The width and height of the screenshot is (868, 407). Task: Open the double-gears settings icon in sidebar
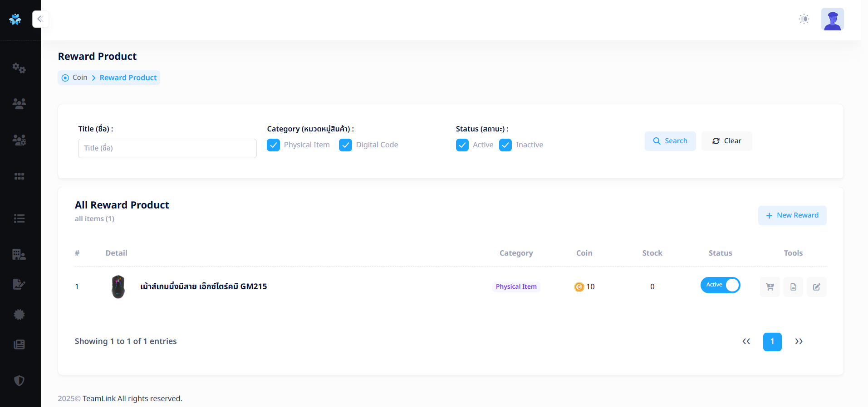pyautogui.click(x=19, y=68)
